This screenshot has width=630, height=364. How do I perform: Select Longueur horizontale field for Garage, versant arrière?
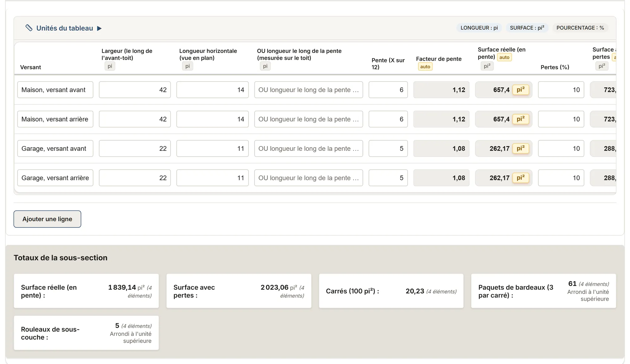pyautogui.click(x=212, y=178)
